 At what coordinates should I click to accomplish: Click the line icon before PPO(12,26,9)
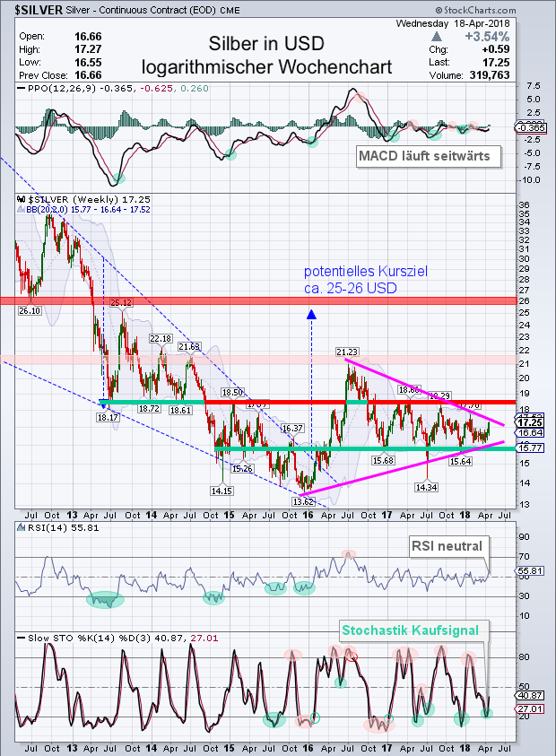tap(22, 88)
